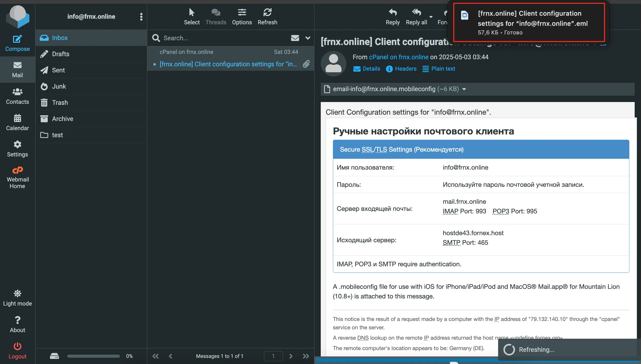Viewport: 641px width, 364px height.
Task: Switch message to Plain text view
Action: point(443,69)
